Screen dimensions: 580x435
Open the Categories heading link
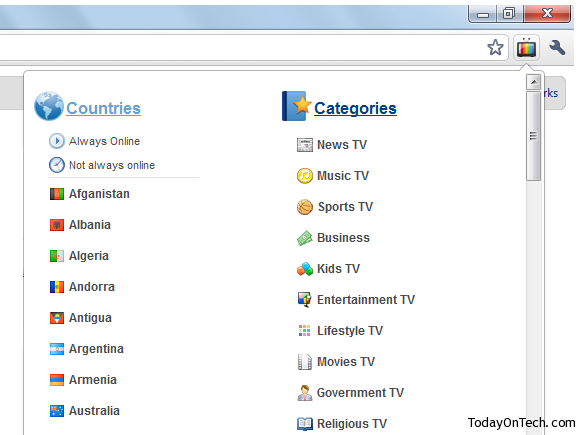tap(355, 108)
